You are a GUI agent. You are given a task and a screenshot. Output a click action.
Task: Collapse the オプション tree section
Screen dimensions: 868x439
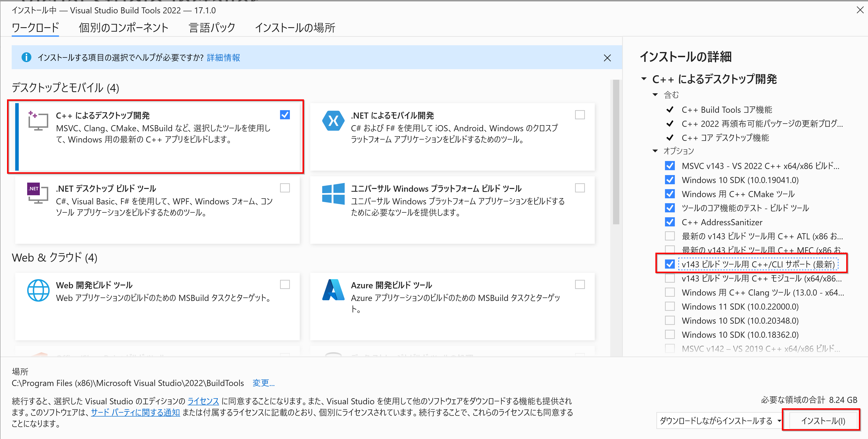click(x=655, y=151)
